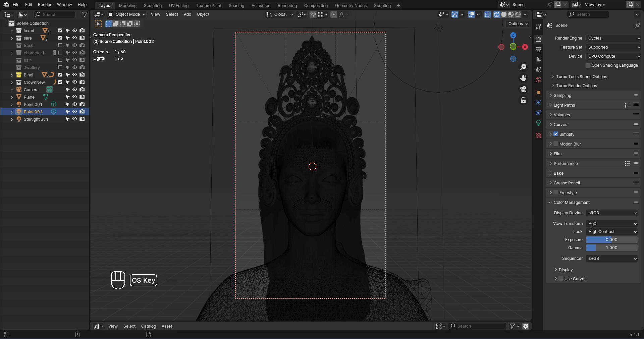The height and width of the screenshot is (339, 644).
Task: Click the outliner filter funnel icon
Action: (x=85, y=14)
